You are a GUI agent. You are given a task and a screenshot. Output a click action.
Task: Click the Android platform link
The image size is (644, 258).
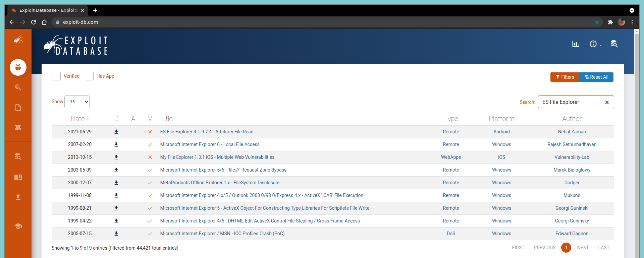pos(501,132)
